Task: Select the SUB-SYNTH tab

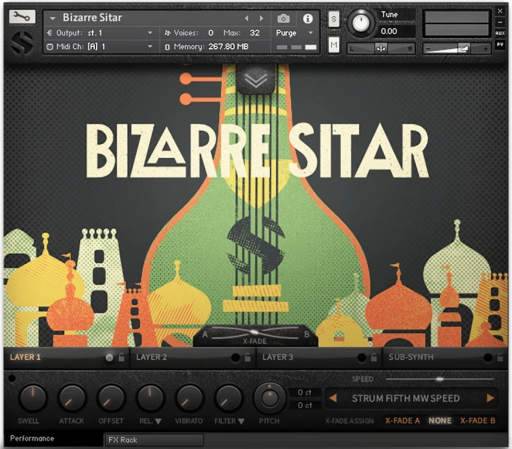Action: 411,357
